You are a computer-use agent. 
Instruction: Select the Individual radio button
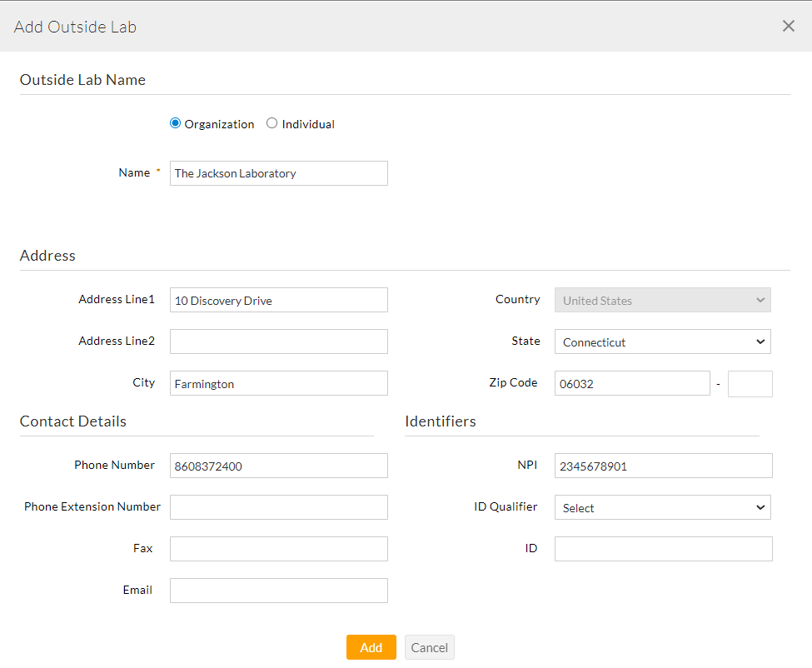pos(271,123)
